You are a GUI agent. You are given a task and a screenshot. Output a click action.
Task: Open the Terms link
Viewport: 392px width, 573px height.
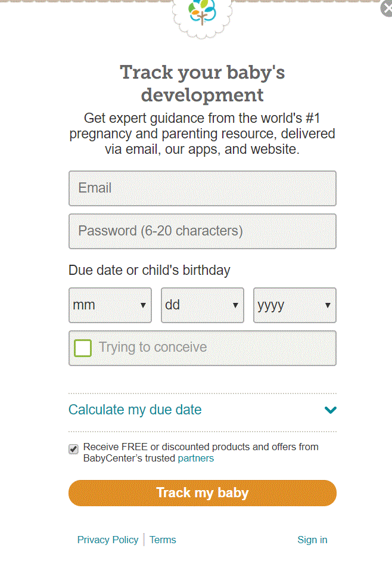point(163,540)
